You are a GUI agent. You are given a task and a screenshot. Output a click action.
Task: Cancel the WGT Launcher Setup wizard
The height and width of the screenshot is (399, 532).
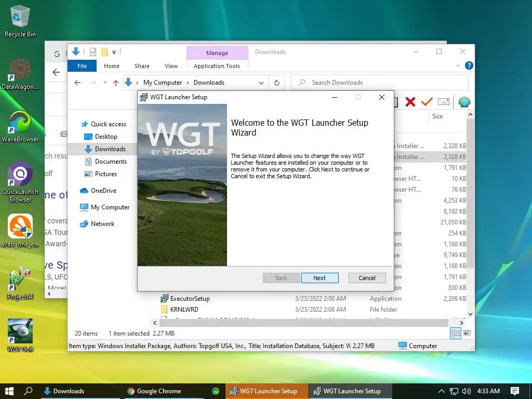(367, 278)
